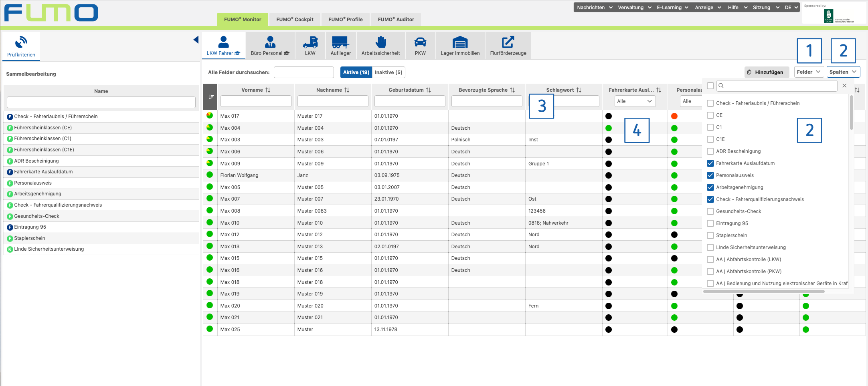Click status pie icon for Max 017
This screenshot has width=868, height=386.
210,115
